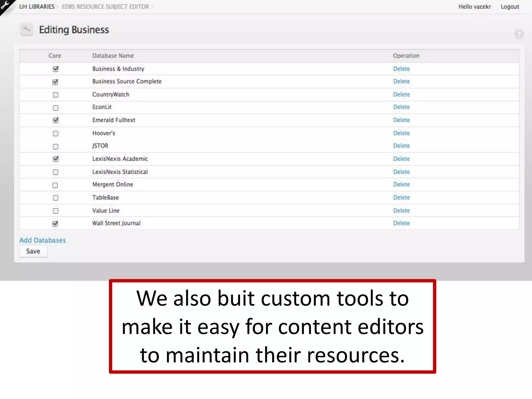
Task: Delete Emerald Fulltext database
Action: pos(401,120)
